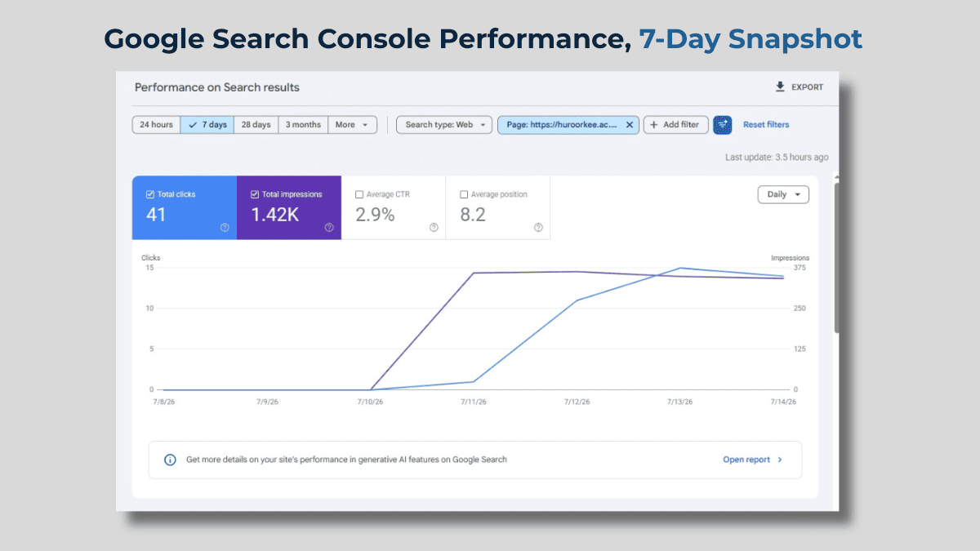The image size is (980, 551).
Task: Click the 1.42K impressions value
Action: pyautogui.click(x=274, y=215)
